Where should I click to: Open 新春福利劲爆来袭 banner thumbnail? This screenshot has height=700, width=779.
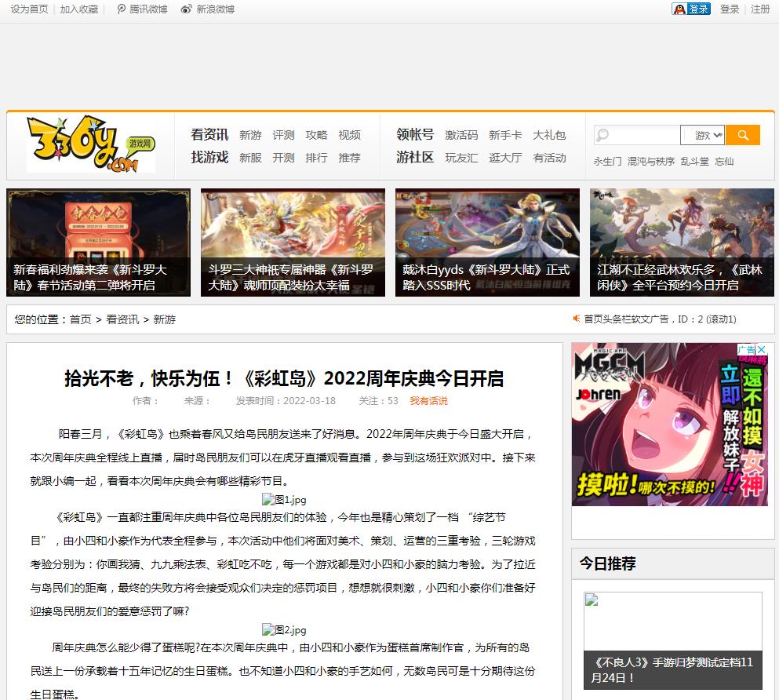pyautogui.click(x=98, y=242)
